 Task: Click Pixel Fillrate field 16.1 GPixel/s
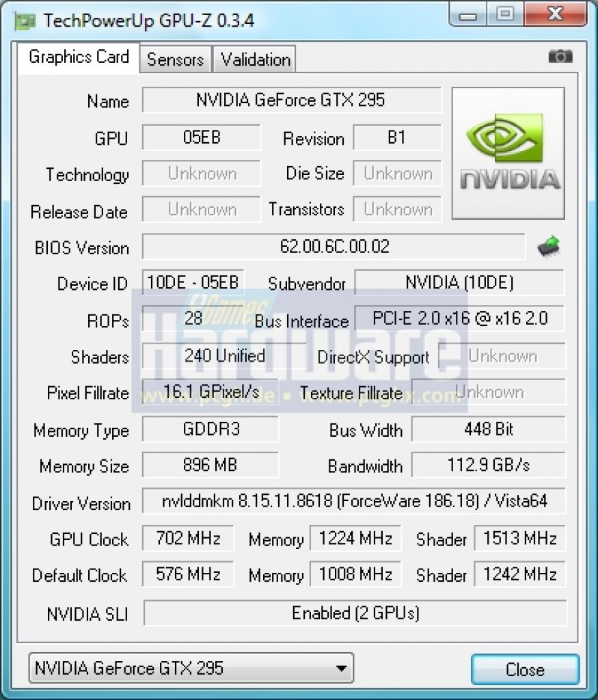(x=210, y=392)
